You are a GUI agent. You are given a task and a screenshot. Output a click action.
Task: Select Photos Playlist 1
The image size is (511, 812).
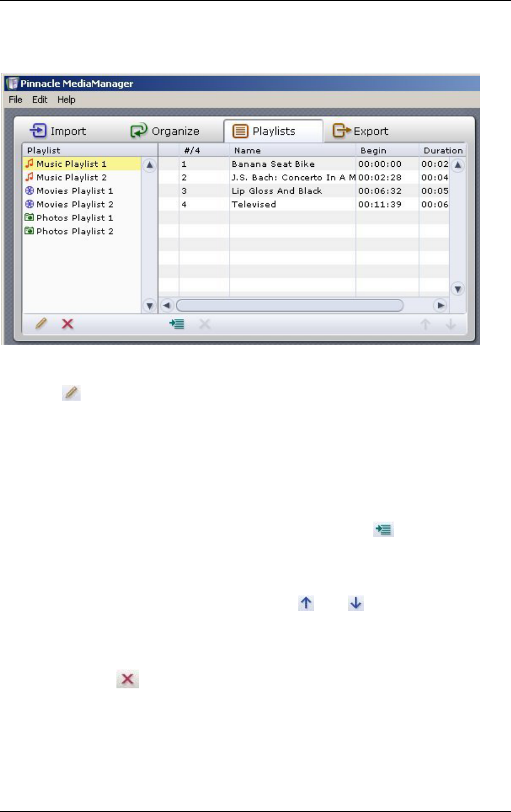pos(82,218)
